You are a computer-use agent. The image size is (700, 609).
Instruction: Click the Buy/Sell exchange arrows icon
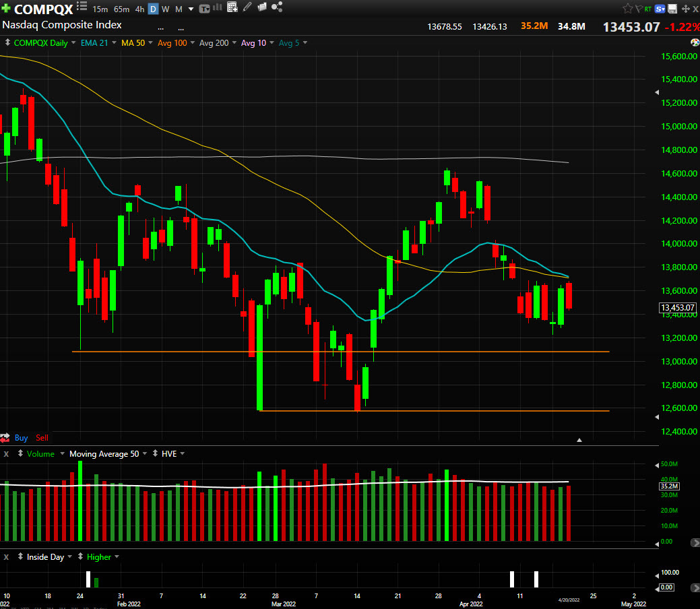(5, 438)
